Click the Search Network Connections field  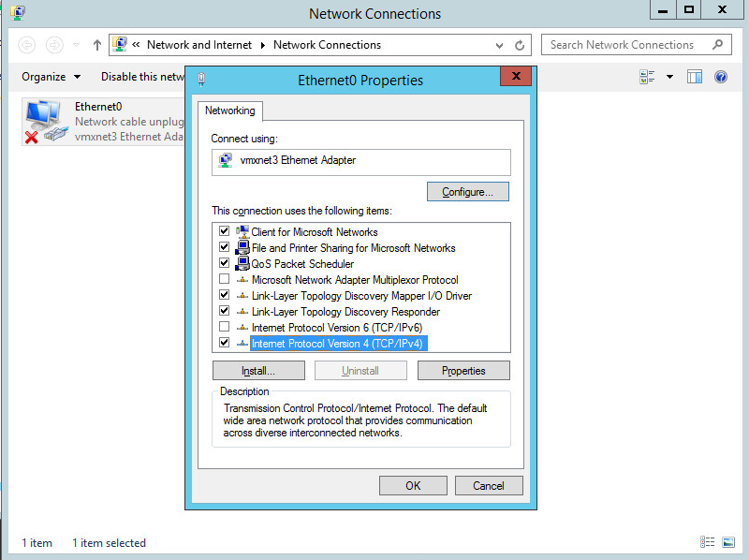coord(637,45)
